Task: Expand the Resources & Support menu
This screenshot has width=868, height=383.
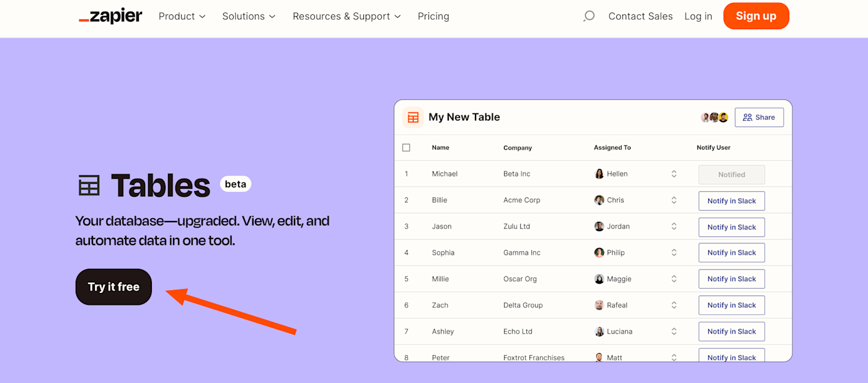Action: (x=347, y=16)
